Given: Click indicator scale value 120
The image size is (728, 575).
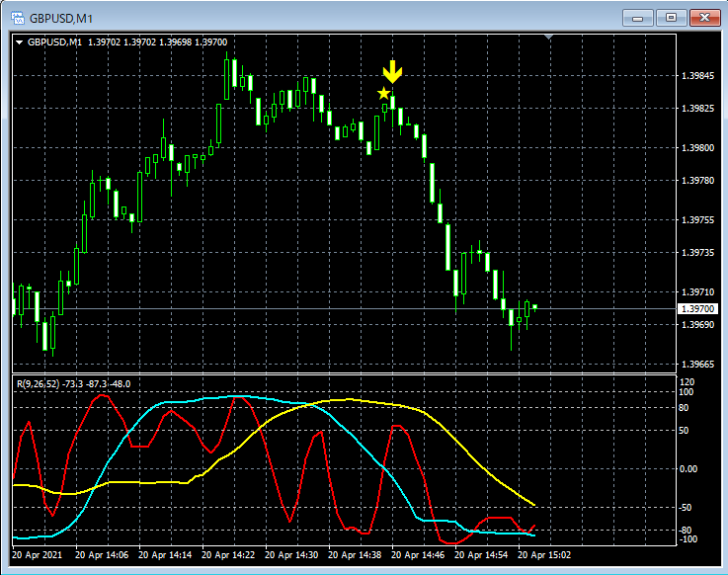Looking at the screenshot, I should [687, 382].
